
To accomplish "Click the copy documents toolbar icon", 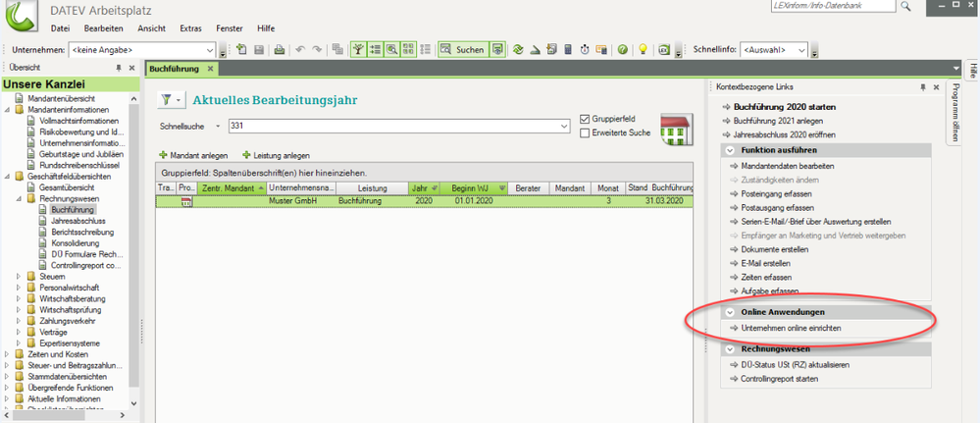I will [x=337, y=50].
